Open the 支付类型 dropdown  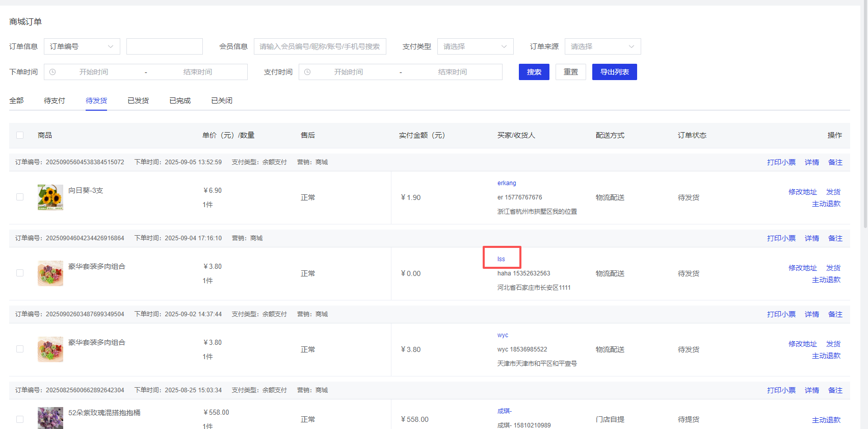click(x=476, y=46)
